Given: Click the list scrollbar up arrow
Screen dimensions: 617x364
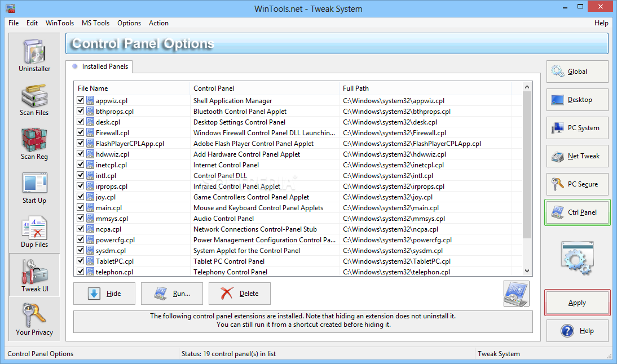Looking at the screenshot, I should [x=527, y=87].
